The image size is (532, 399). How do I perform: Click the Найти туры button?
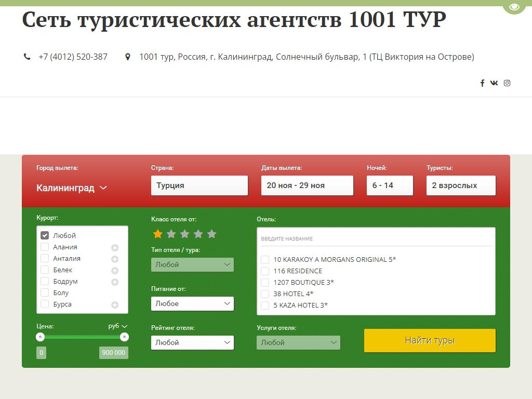[430, 340]
